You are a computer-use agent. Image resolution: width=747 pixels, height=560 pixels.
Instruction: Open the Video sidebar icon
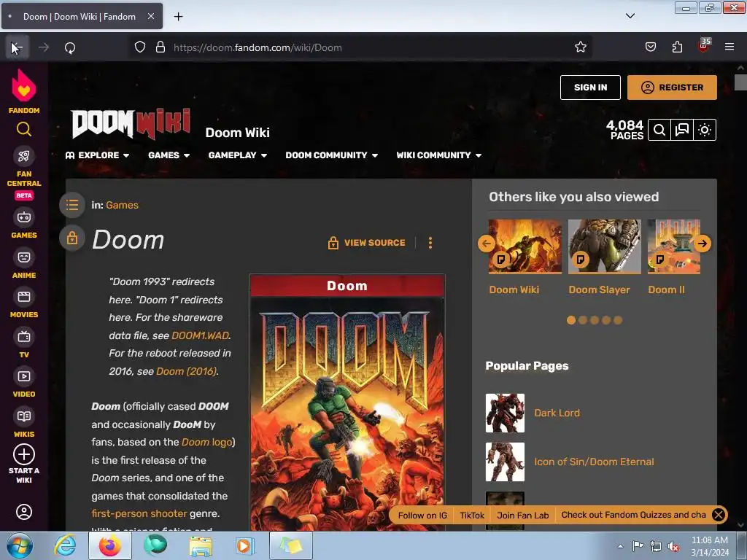[24, 376]
